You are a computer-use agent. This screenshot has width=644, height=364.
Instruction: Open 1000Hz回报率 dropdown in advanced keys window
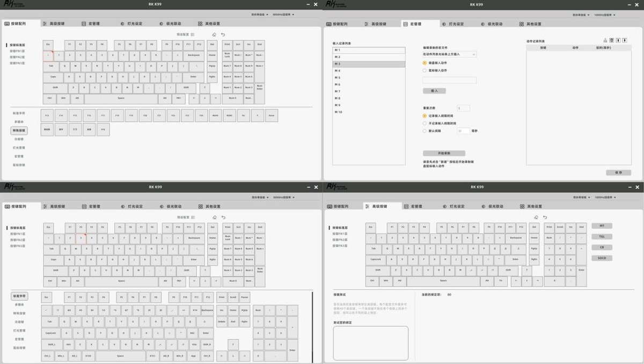click(605, 198)
